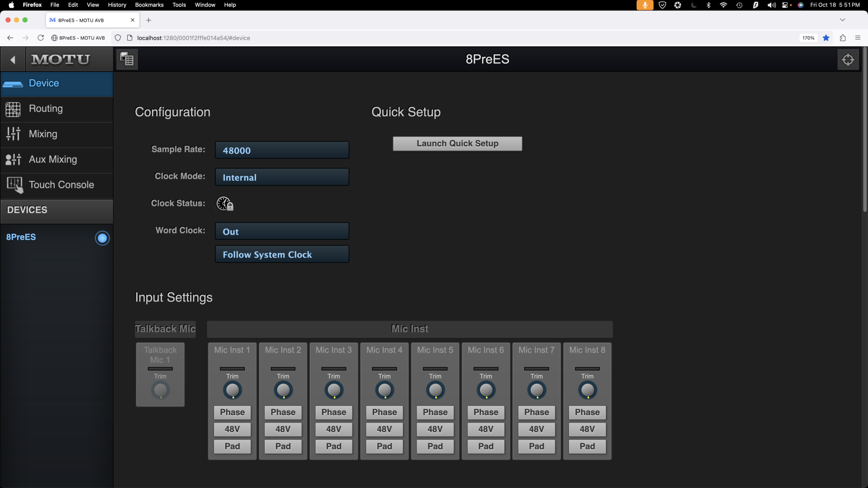Open the Clock Mode dropdown

(x=282, y=177)
